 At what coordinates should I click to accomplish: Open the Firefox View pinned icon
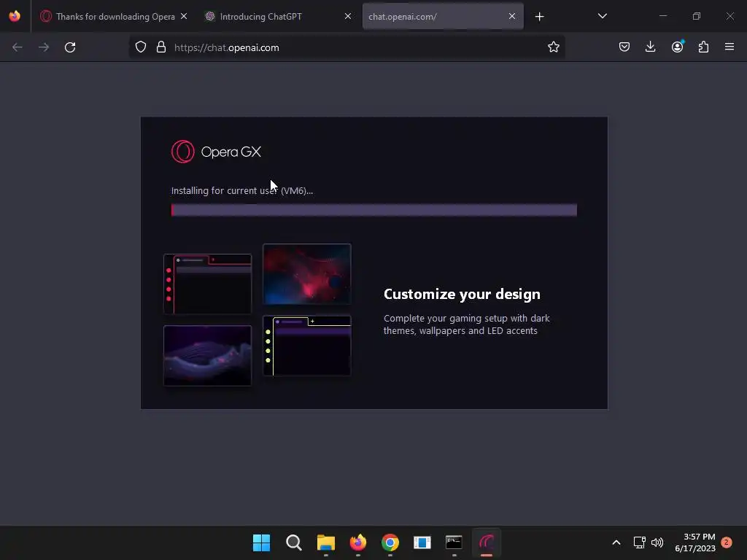(x=15, y=16)
